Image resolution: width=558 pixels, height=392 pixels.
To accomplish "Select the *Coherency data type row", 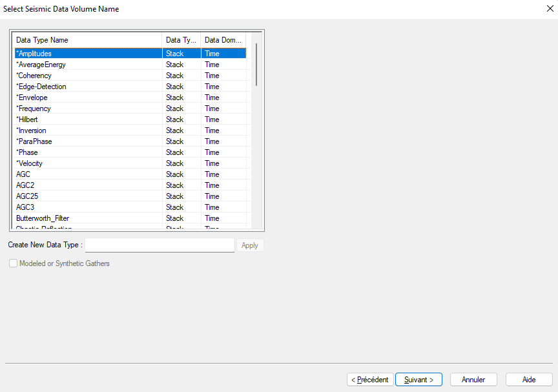I will point(34,76).
